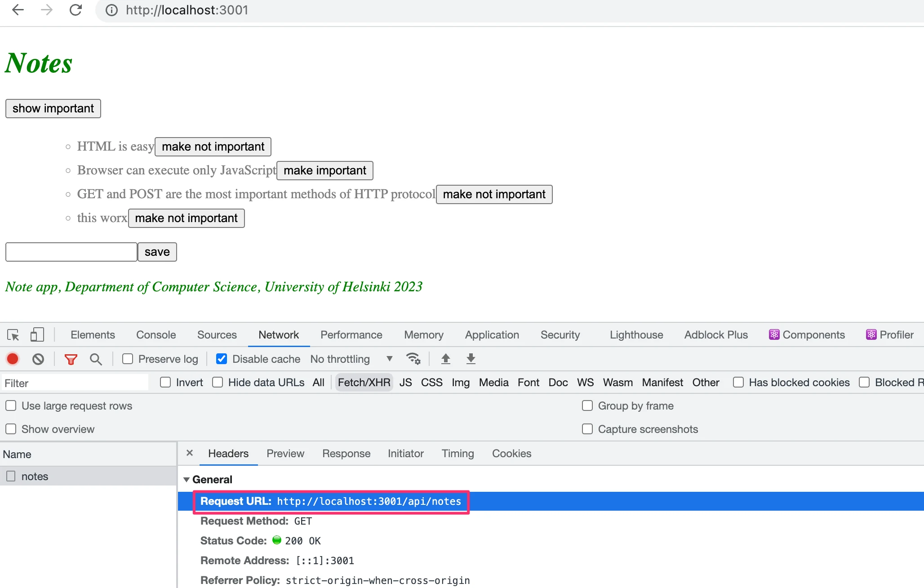Click the browser back arrow
Image resolution: width=924 pixels, height=588 pixels.
18,10
